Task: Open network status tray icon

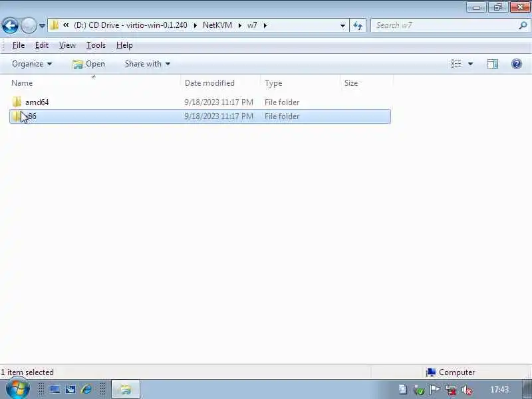Action: pyautogui.click(x=451, y=390)
